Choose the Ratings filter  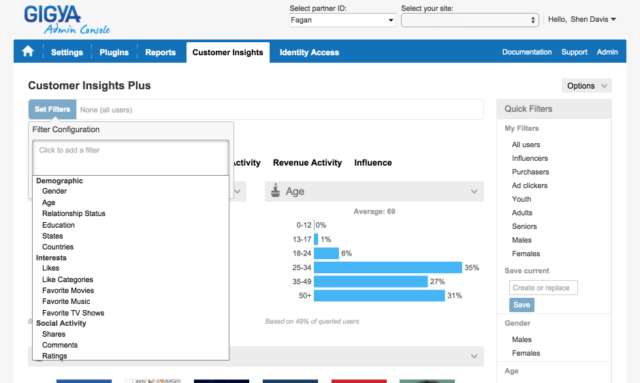pyautogui.click(x=54, y=356)
